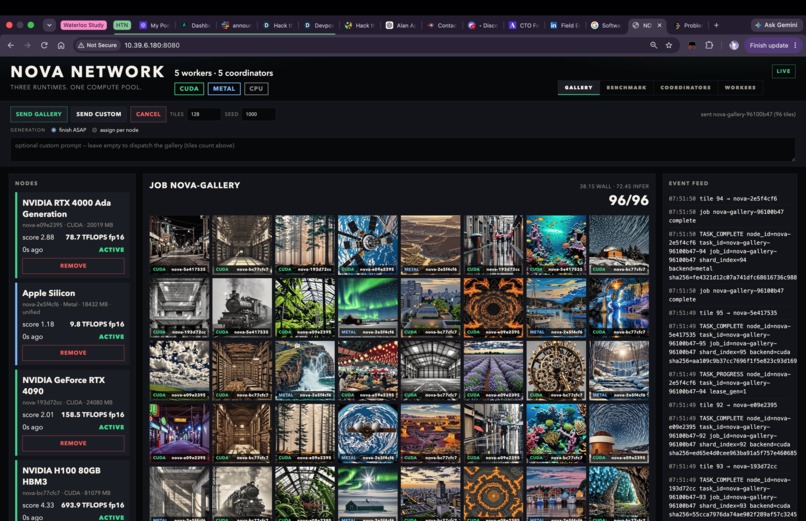Expand the Waterloo Study tab group
Screen dimensions: 806x521
pos(83,25)
